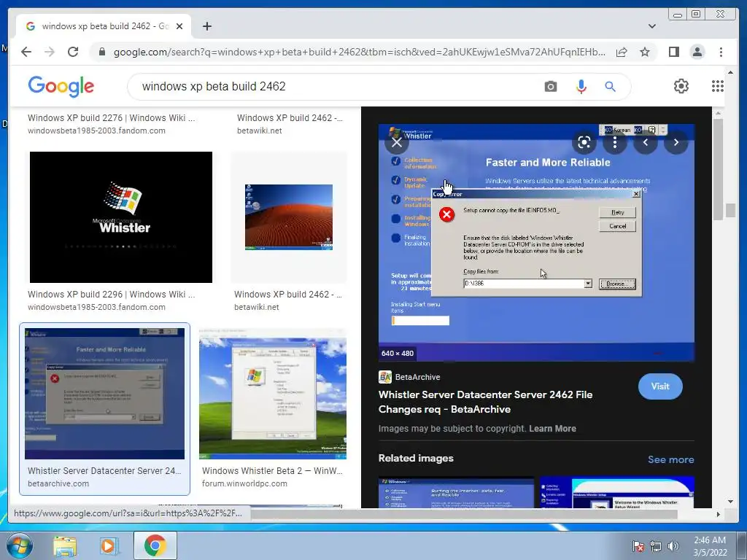
Task: Share this page icon in address bar
Action: click(x=622, y=52)
